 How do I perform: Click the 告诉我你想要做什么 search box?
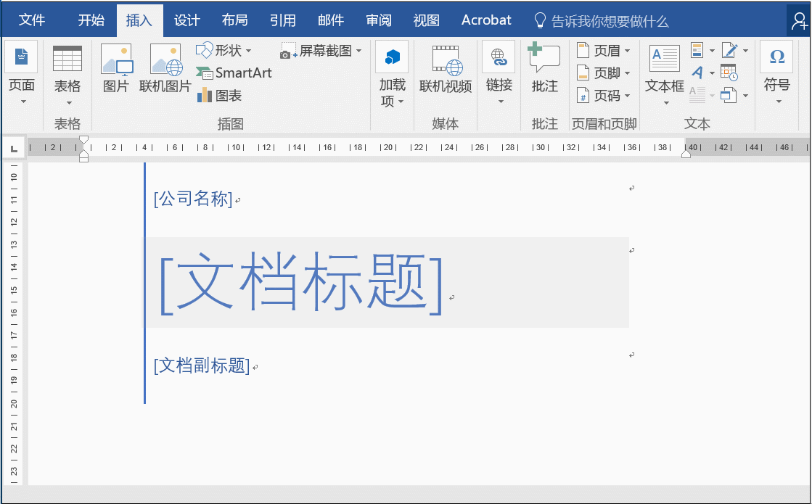(610, 22)
